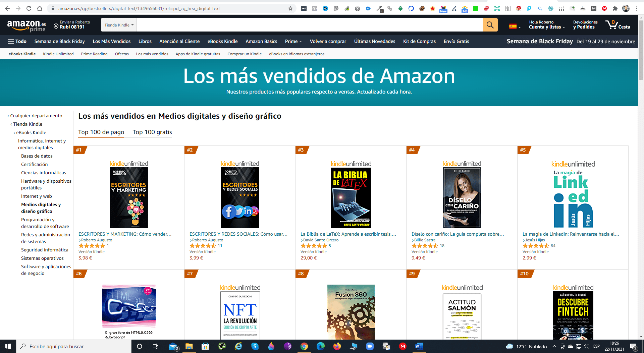Open Programación y desarrollo de software category

tap(45, 223)
